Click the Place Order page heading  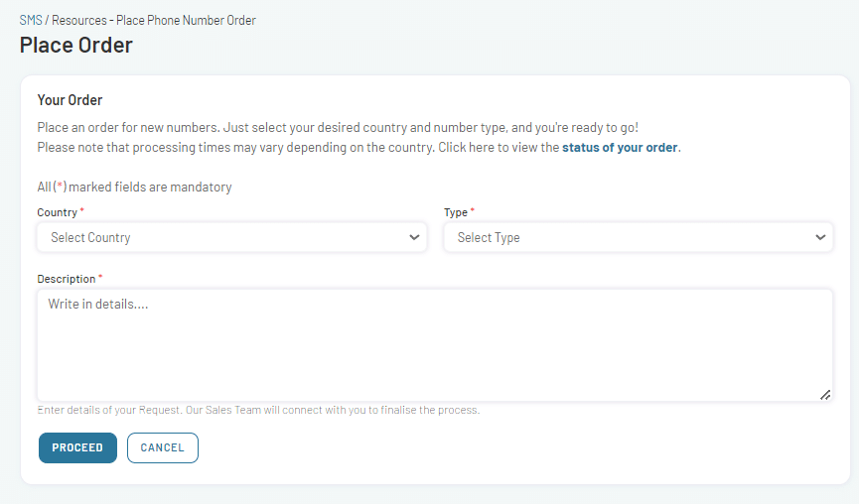[76, 45]
